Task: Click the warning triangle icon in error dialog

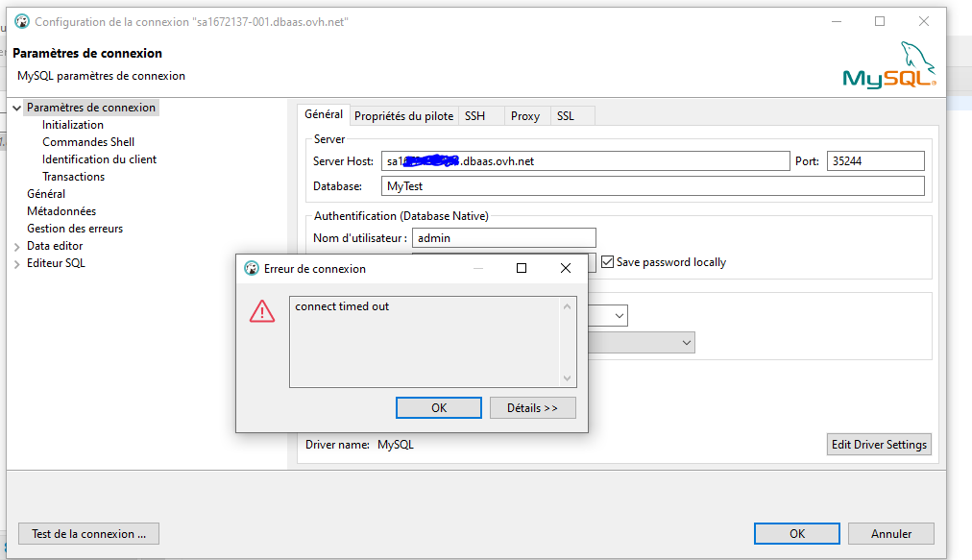Action: pos(262,311)
